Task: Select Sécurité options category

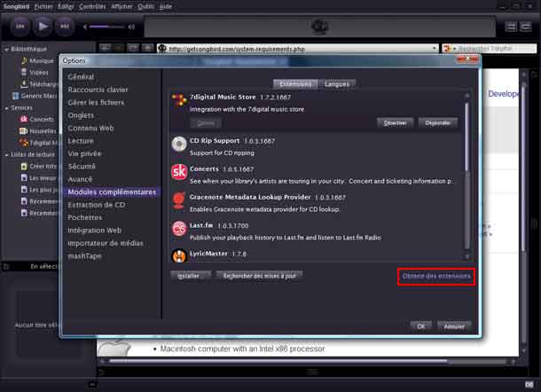Action: 82,167
